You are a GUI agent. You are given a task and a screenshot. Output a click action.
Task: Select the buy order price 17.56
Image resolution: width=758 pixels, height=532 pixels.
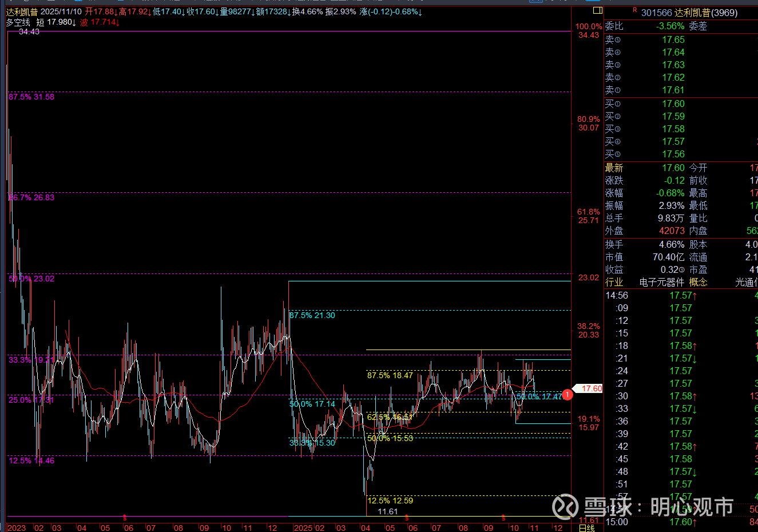(673, 154)
